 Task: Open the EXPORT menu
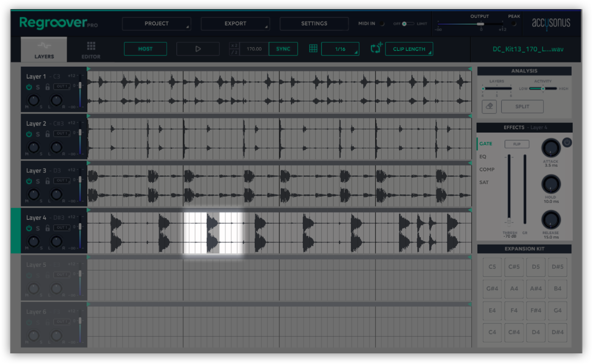click(x=235, y=23)
